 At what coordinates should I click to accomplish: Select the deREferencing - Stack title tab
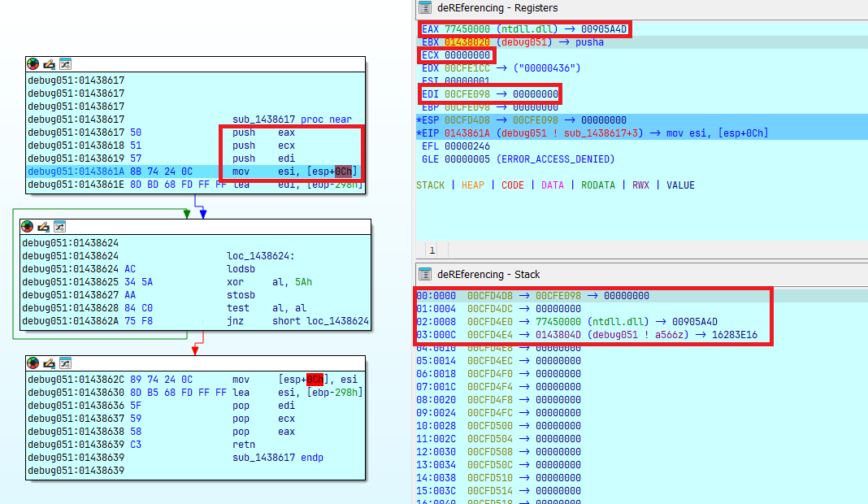click(x=488, y=274)
